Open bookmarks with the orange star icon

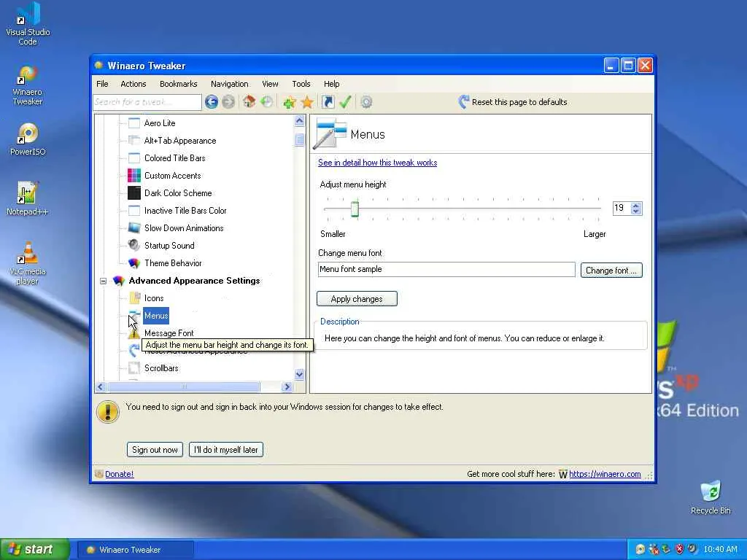[308, 102]
